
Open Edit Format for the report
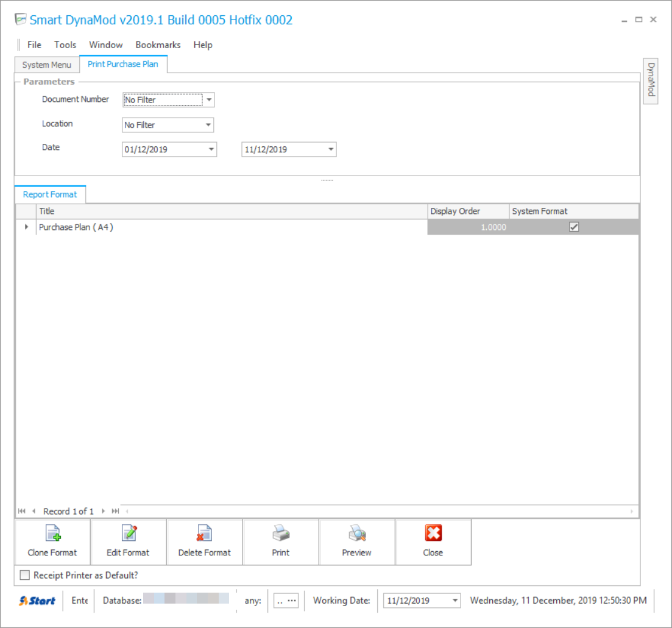click(x=128, y=542)
